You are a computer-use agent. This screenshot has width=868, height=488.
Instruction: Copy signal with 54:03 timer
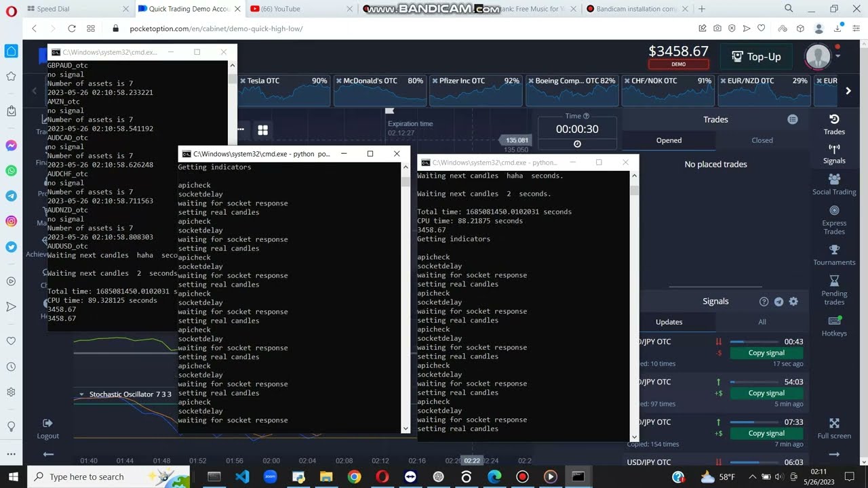(766, 393)
